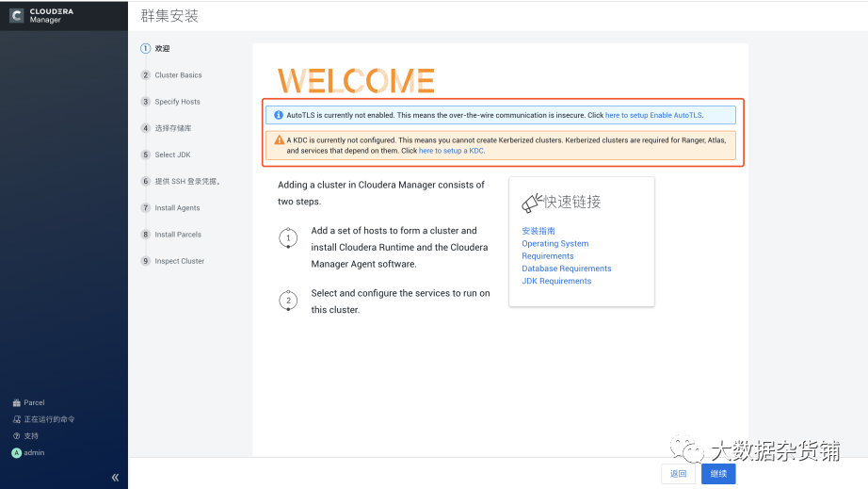Click the blue info icon on AutoTLS notice
Screen dimensions: 868x489
[x=279, y=115]
